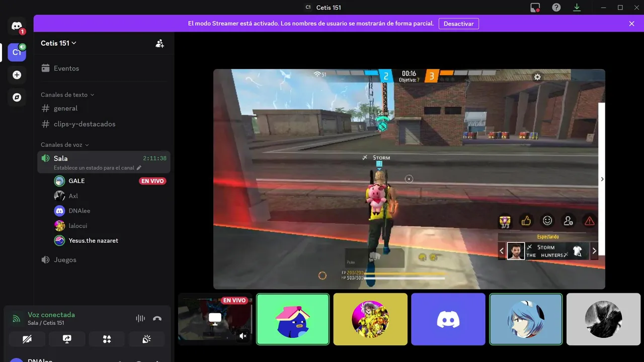View the green connection signal icon
Viewport: 644px width, 362px height.
pyautogui.click(x=17, y=318)
